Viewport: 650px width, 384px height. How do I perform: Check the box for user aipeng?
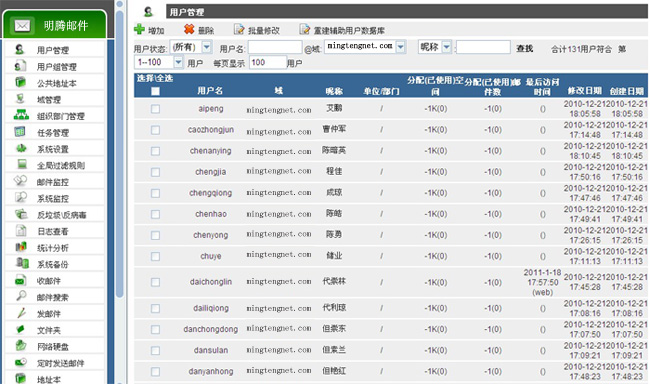tap(155, 109)
